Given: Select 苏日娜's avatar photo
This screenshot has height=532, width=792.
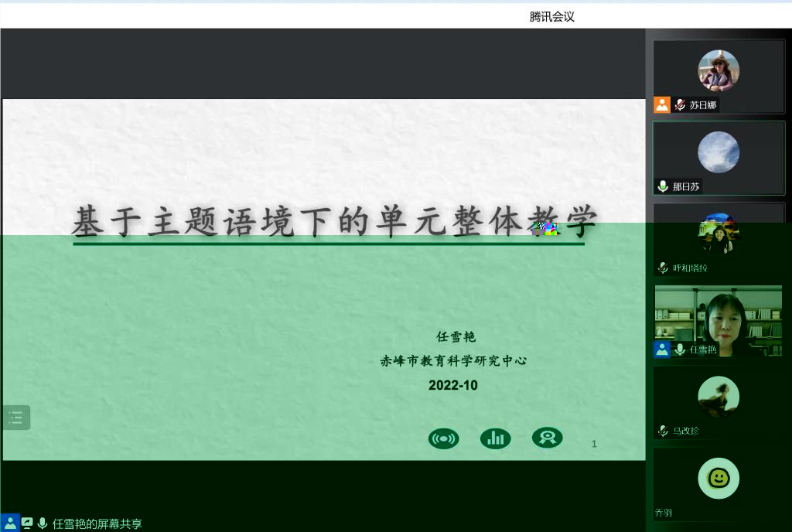Looking at the screenshot, I should (719, 70).
